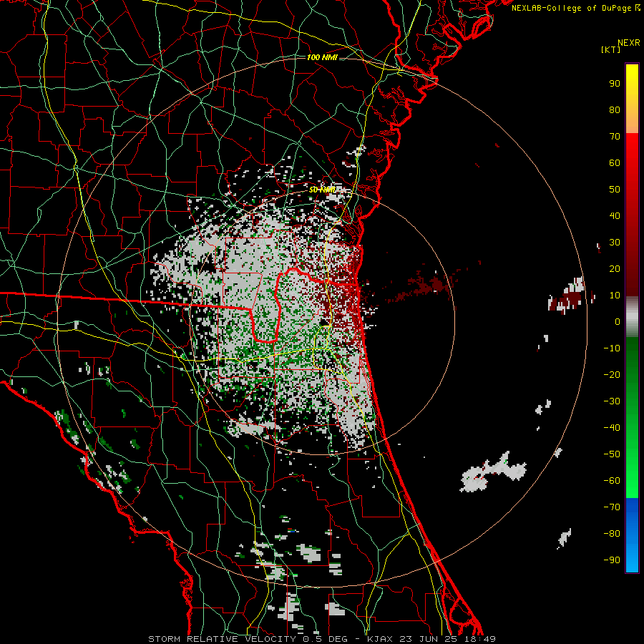Click the 70 value on the velocity scale
This screenshot has width=644, height=644.
coord(615,137)
